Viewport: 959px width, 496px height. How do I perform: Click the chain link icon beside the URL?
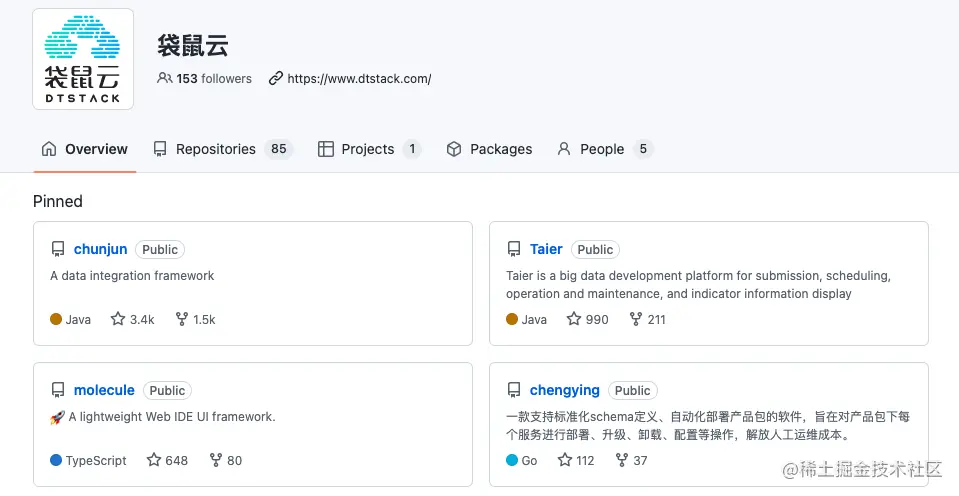tap(276, 78)
